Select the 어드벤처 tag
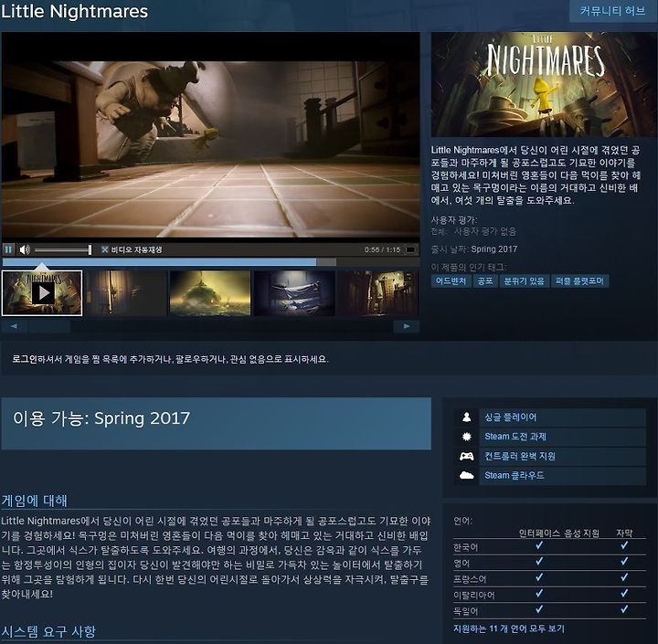658x644 pixels. (451, 280)
